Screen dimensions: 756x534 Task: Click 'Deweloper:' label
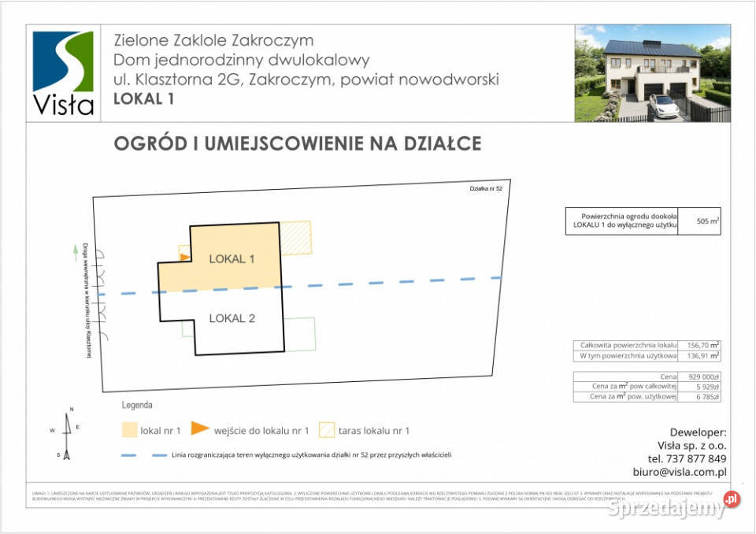[x=699, y=432]
